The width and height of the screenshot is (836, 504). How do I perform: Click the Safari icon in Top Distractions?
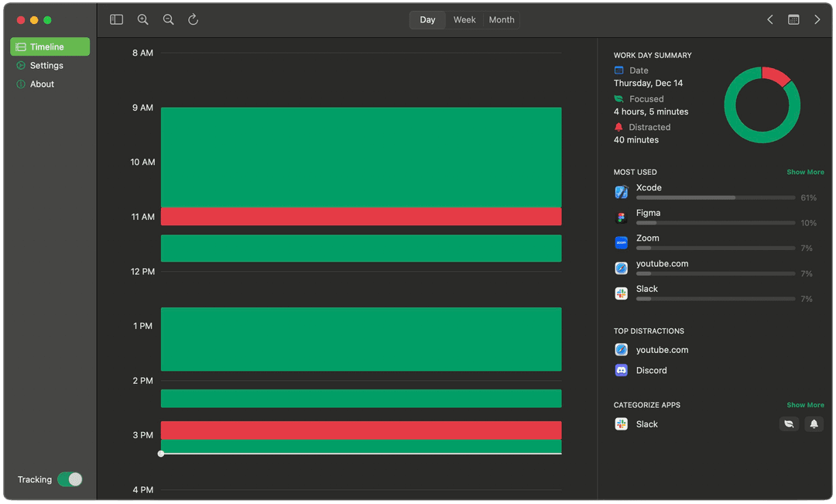tap(621, 349)
